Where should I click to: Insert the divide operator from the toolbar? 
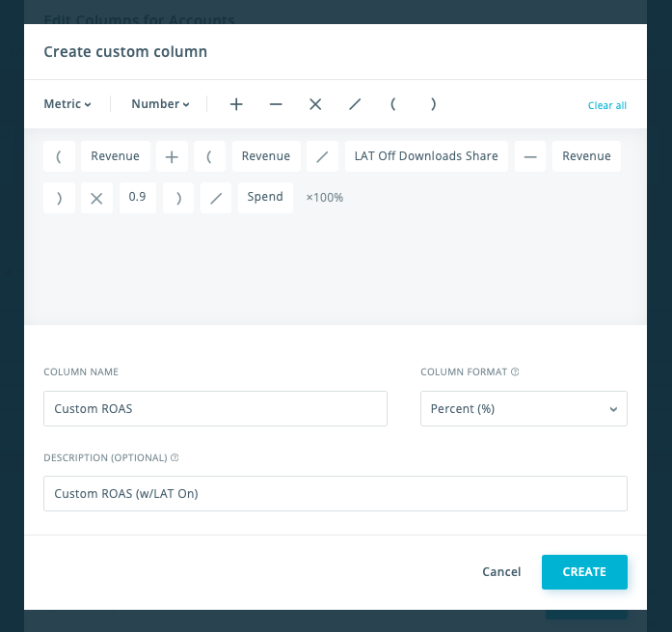pyautogui.click(x=355, y=104)
